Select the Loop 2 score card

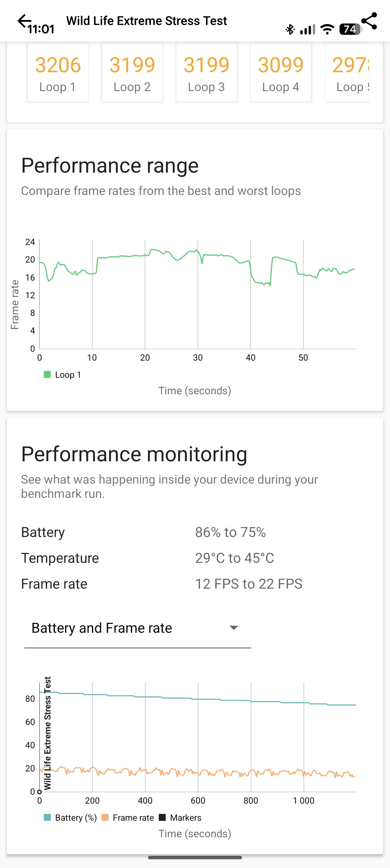132,72
